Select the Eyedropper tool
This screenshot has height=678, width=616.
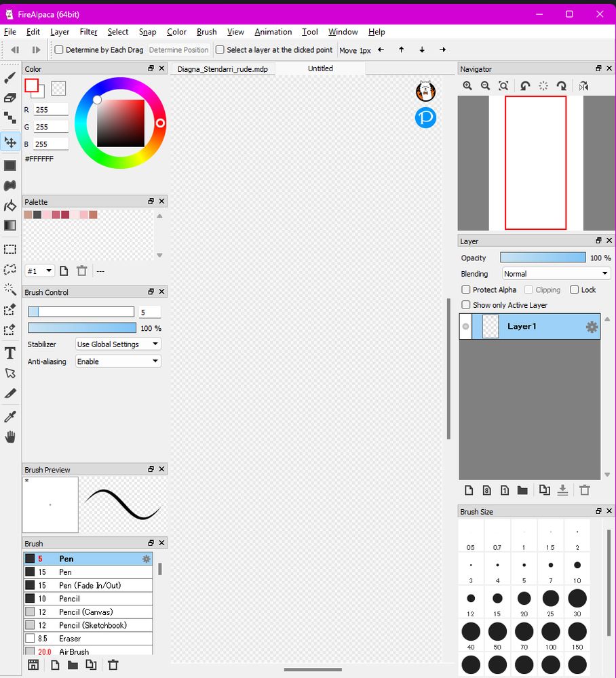[x=10, y=416]
